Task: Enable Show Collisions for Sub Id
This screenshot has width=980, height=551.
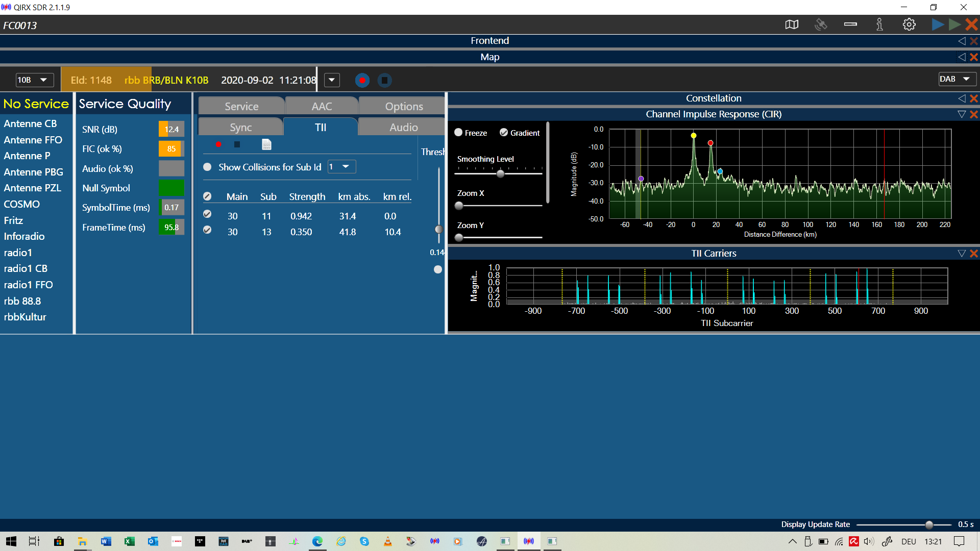Action: 207,167
